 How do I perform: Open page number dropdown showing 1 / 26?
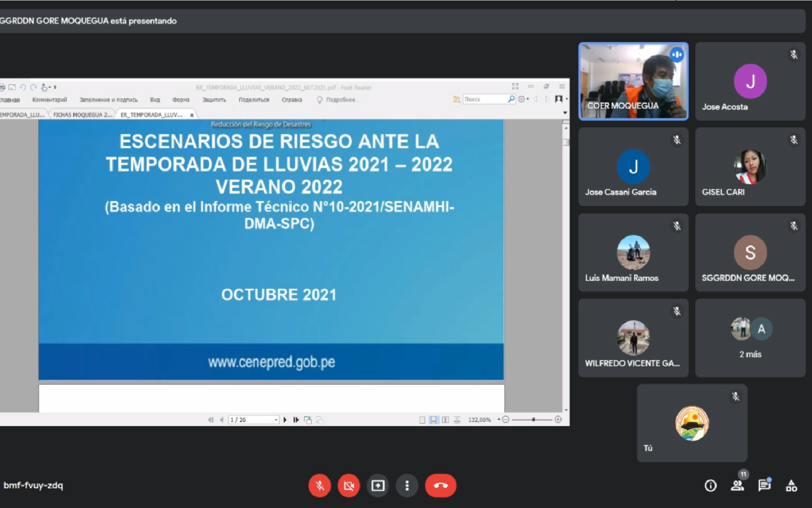(x=276, y=420)
